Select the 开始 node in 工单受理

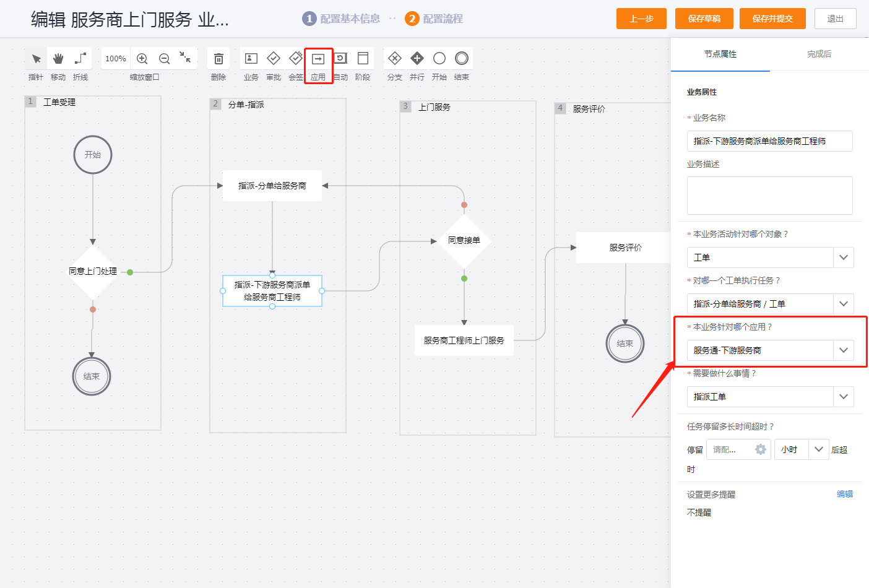pos(93,155)
